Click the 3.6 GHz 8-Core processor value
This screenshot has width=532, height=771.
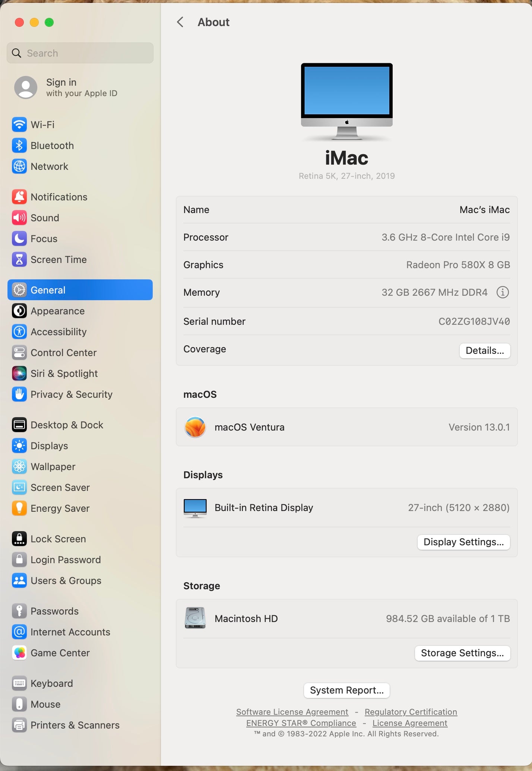(446, 237)
